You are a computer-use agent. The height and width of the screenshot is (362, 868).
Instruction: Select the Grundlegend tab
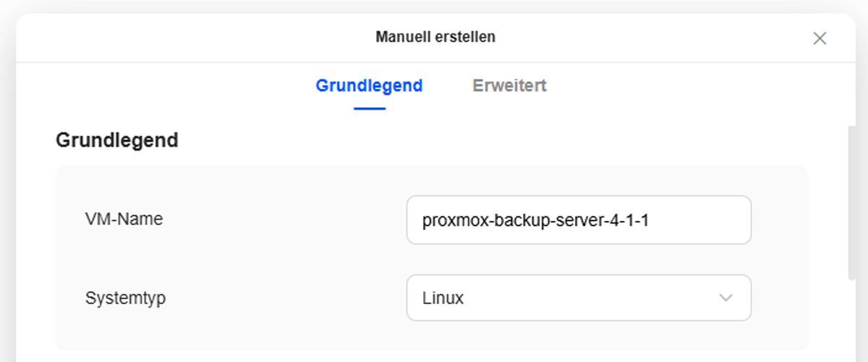[369, 85]
